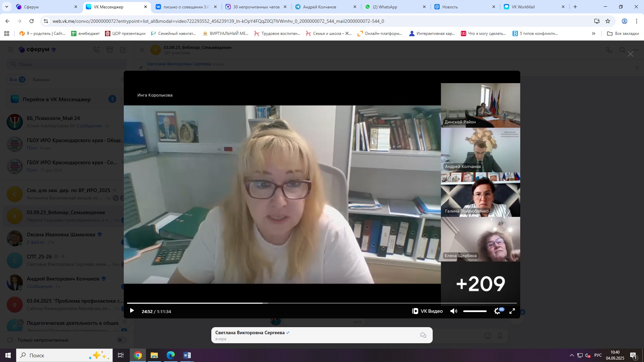Open the Chrome profile icon

tap(625, 21)
